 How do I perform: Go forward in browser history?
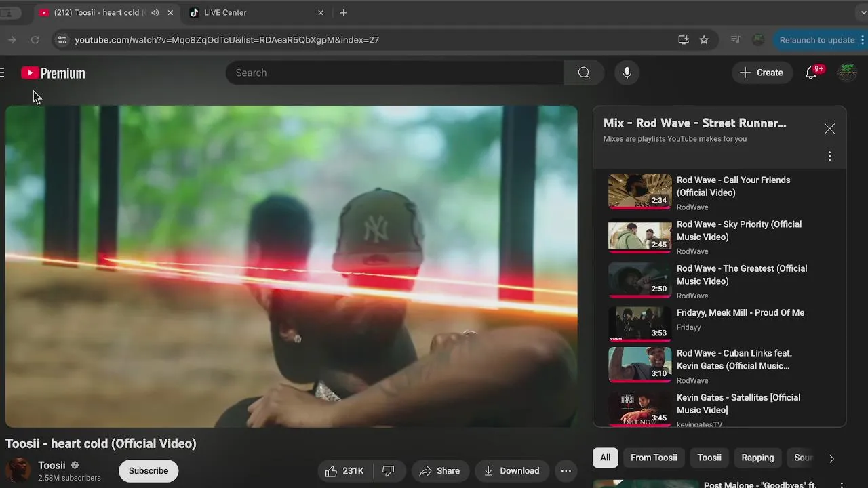(x=12, y=40)
